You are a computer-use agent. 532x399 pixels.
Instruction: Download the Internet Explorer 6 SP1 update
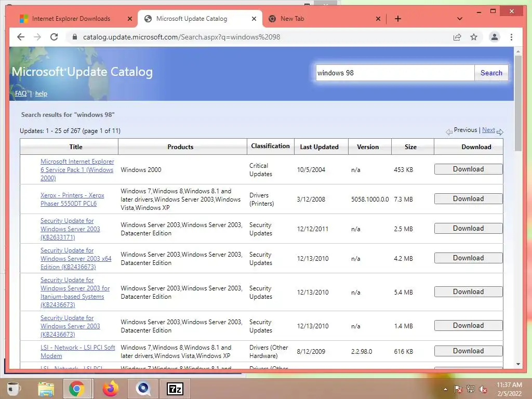pos(468,169)
